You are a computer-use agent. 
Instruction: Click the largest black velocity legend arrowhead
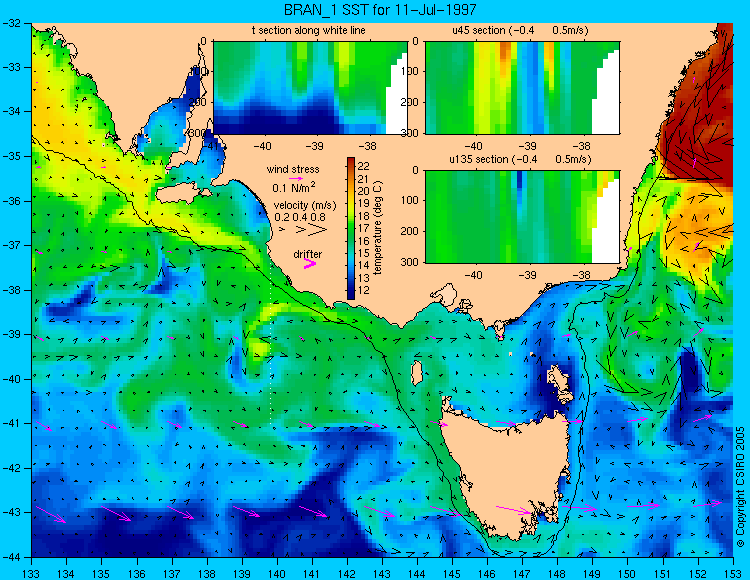pyautogui.click(x=318, y=230)
